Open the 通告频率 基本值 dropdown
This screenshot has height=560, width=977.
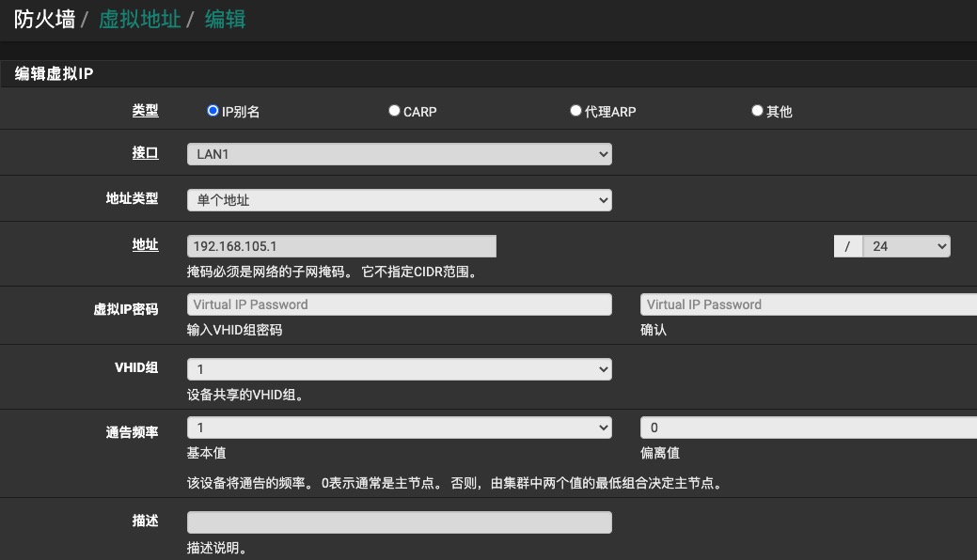[x=399, y=428]
